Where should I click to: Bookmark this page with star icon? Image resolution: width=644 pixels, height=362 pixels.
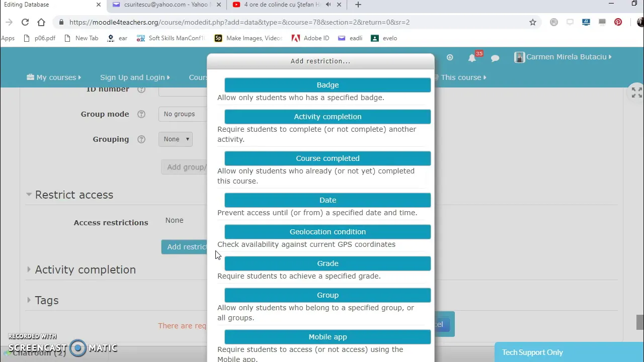[533, 22]
